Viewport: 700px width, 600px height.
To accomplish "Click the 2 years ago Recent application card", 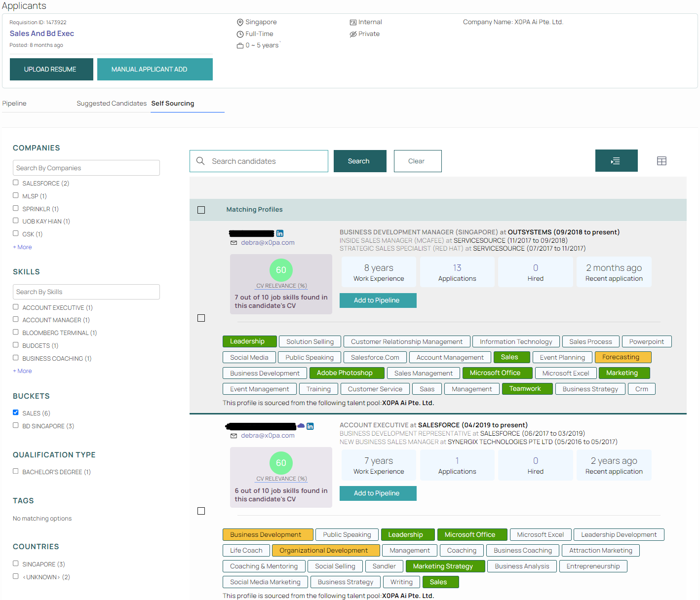I will pos(614,465).
